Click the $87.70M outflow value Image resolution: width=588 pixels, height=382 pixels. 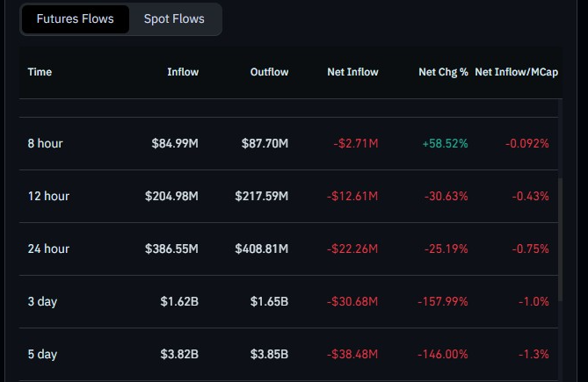coord(265,143)
